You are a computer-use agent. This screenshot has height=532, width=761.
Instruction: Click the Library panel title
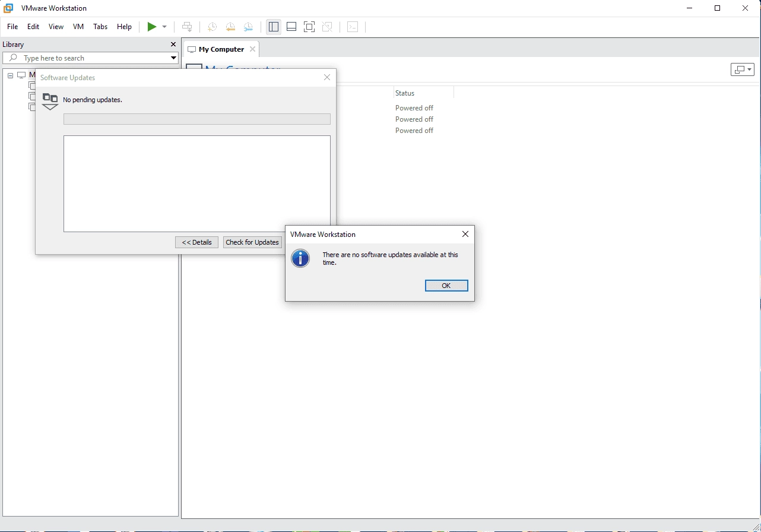click(x=13, y=45)
